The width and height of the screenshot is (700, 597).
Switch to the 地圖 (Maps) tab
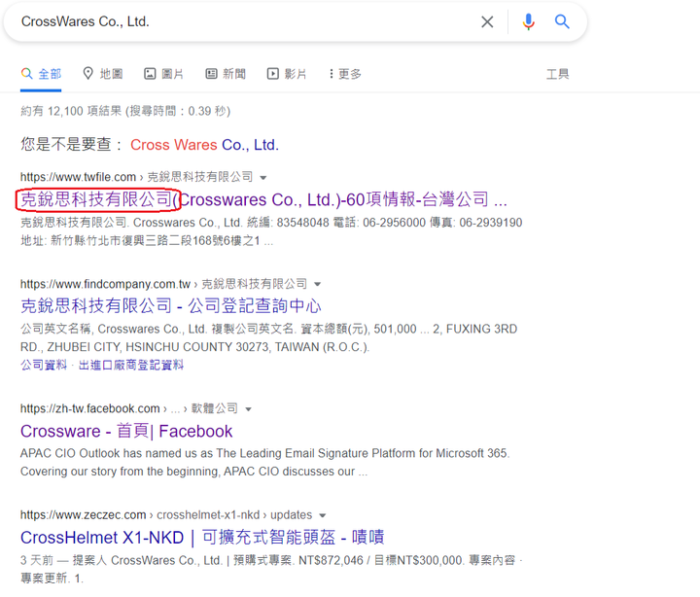coord(103,74)
